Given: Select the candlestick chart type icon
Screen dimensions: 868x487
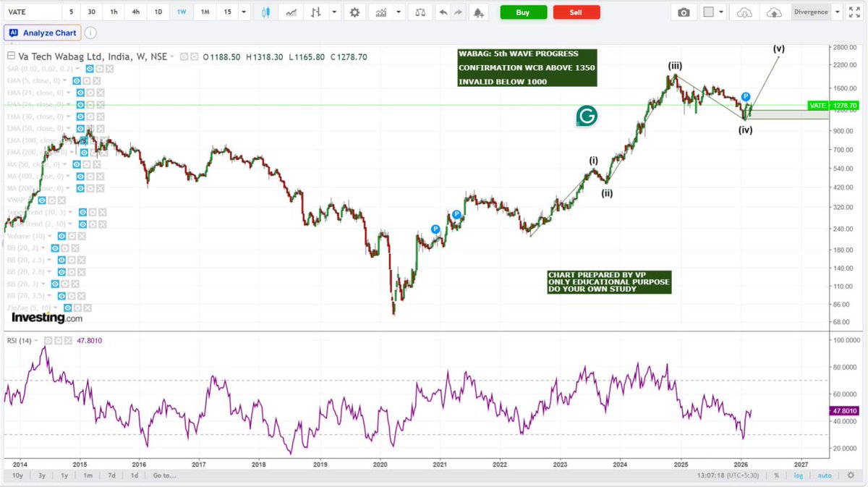Looking at the screenshot, I should 265,12.
